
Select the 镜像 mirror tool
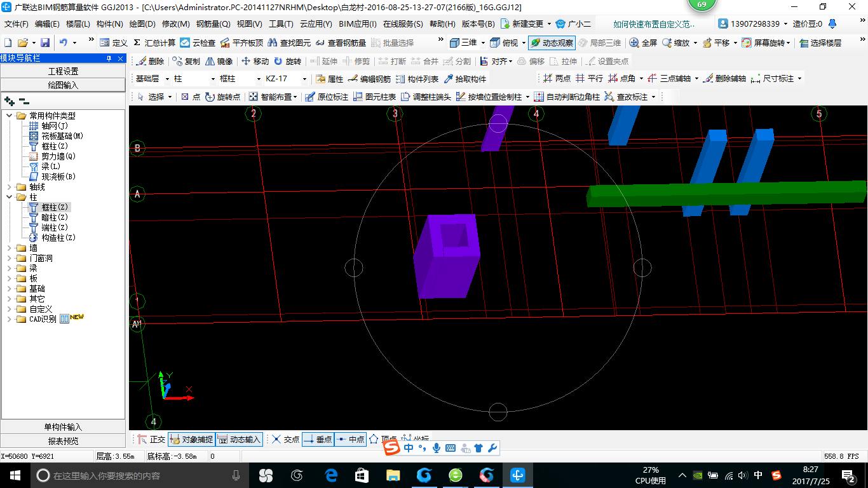click(219, 61)
